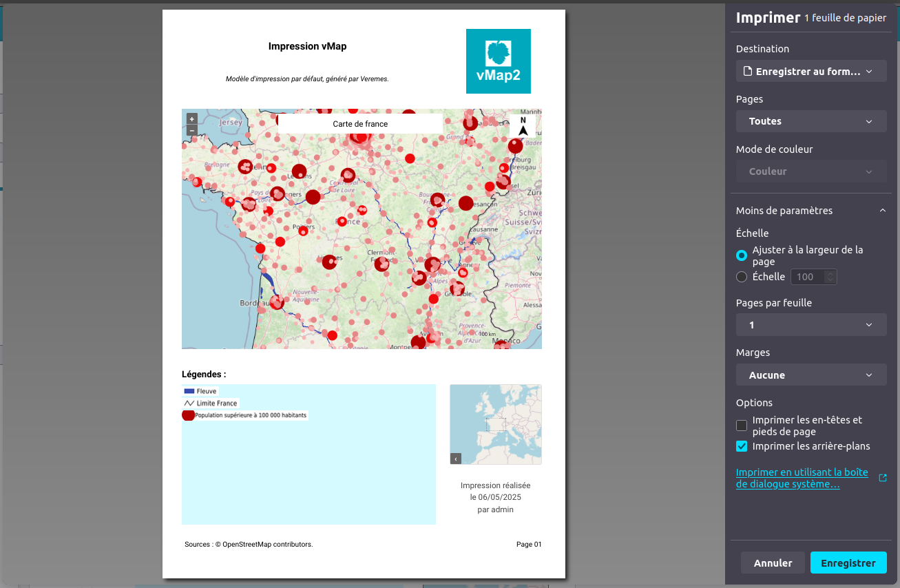Enable Imprimer les en-têtes et pieds de page
This screenshot has height=588, width=900.
click(x=742, y=426)
